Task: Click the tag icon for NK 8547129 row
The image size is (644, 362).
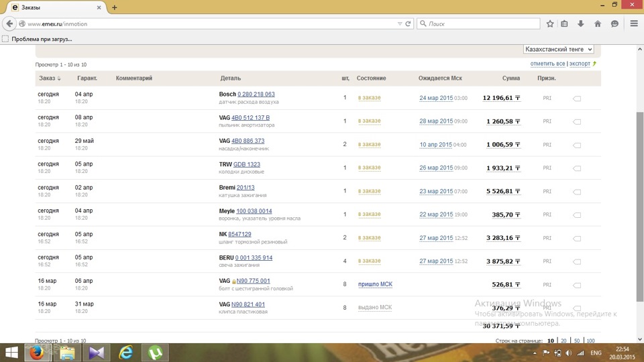Action: pos(577,239)
